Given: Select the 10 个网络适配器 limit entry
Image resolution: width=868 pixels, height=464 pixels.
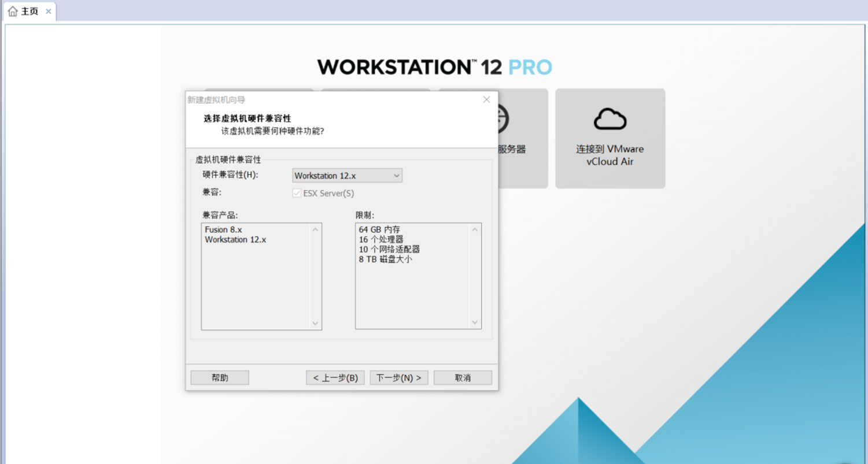Looking at the screenshot, I should [x=389, y=249].
